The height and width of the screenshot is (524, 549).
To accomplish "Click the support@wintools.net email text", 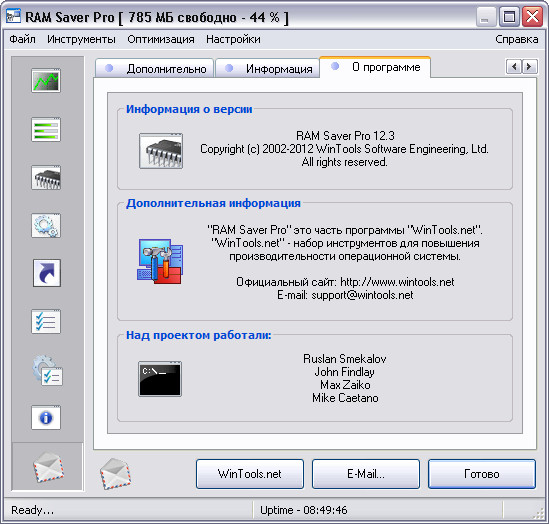I will point(362,295).
